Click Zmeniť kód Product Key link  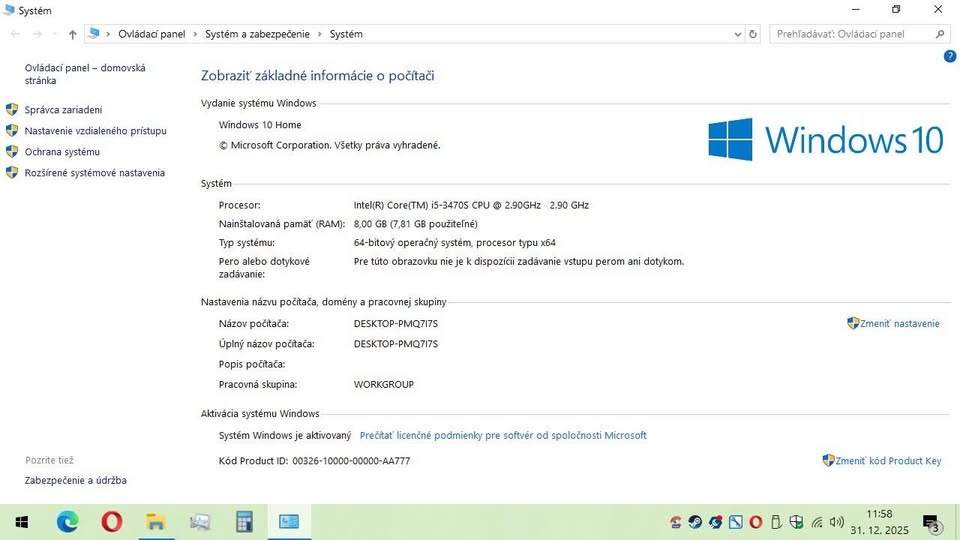888,461
